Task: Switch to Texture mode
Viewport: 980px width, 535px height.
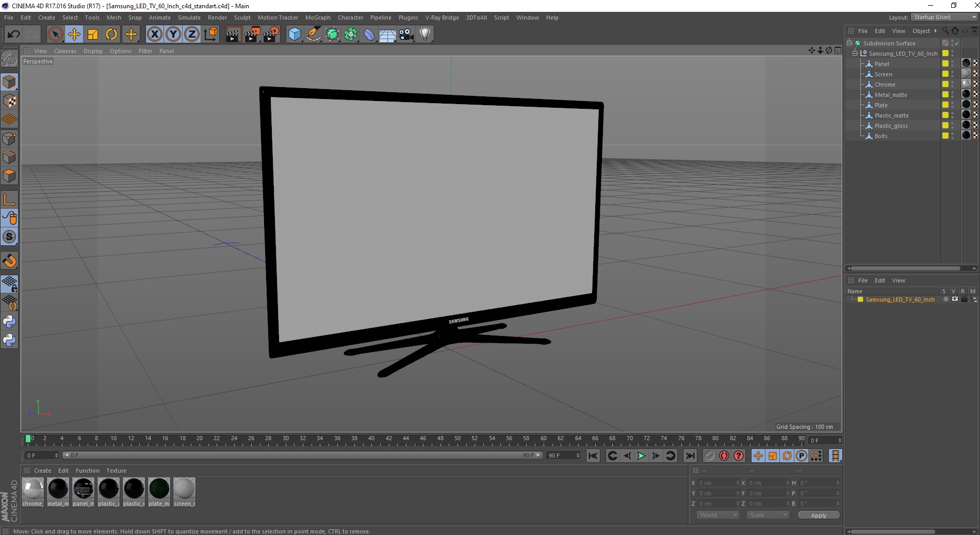Action: click(9, 101)
